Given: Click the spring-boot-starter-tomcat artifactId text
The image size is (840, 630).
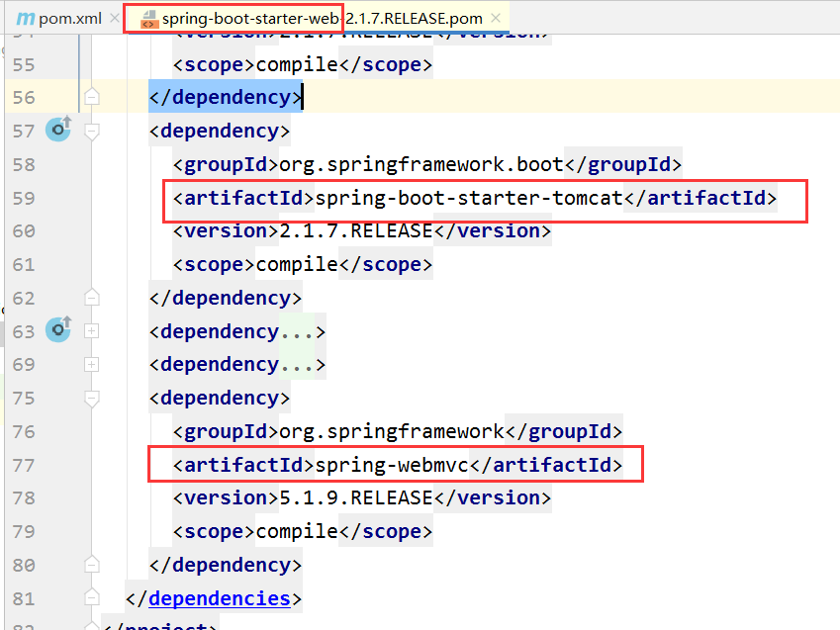Looking at the screenshot, I should pos(469,198).
